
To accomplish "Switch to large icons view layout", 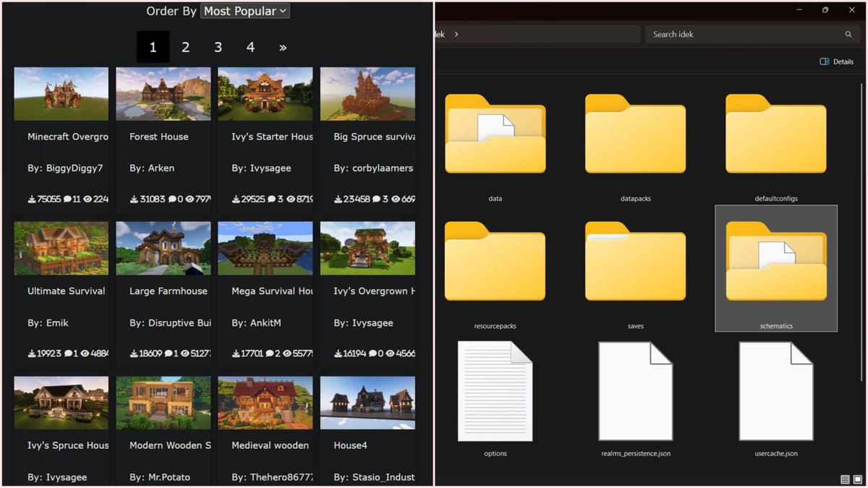I will [858, 479].
